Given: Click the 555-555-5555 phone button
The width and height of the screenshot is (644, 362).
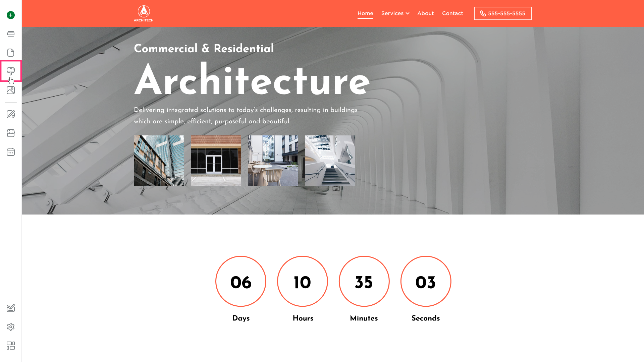Looking at the screenshot, I should pos(502,13).
